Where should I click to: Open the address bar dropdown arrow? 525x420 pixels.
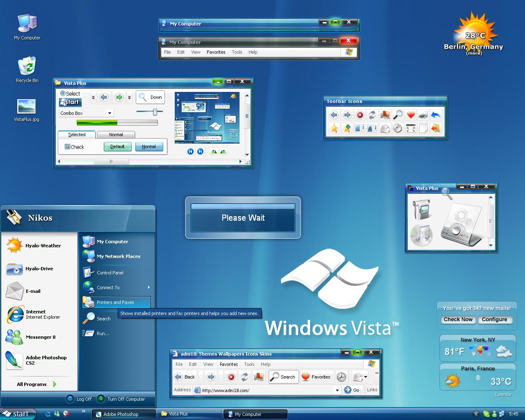point(337,390)
